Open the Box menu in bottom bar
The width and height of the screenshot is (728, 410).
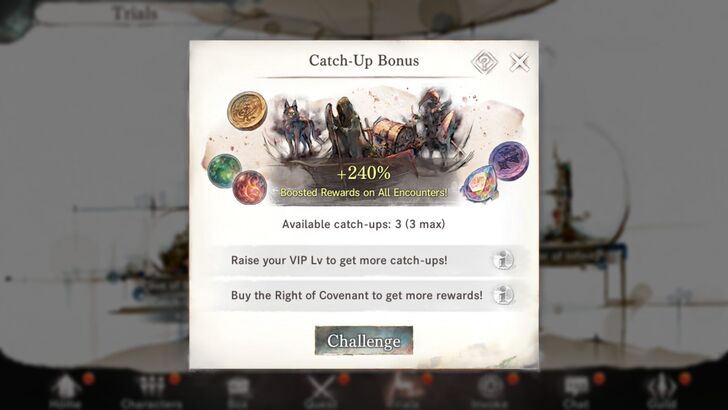coord(238,391)
